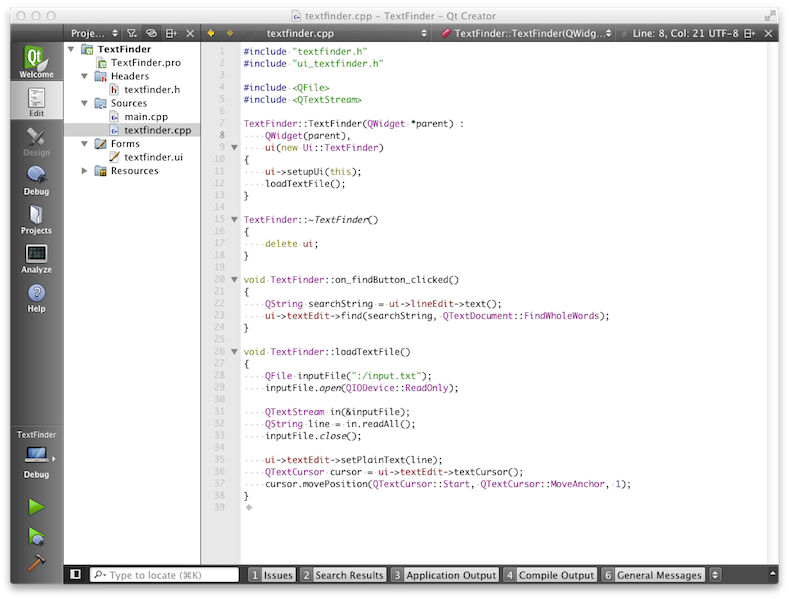Open the Help mode
This screenshot has height=599, width=789.
click(x=36, y=297)
